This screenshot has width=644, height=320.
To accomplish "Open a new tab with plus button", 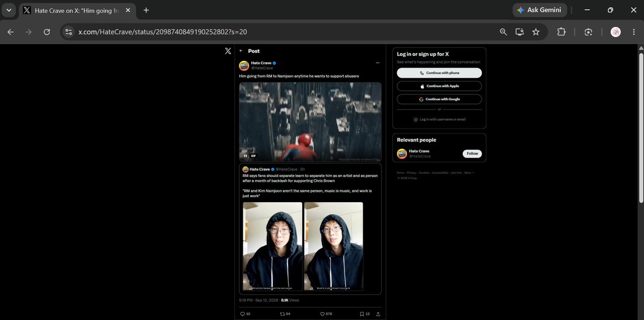I will [146, 10].
